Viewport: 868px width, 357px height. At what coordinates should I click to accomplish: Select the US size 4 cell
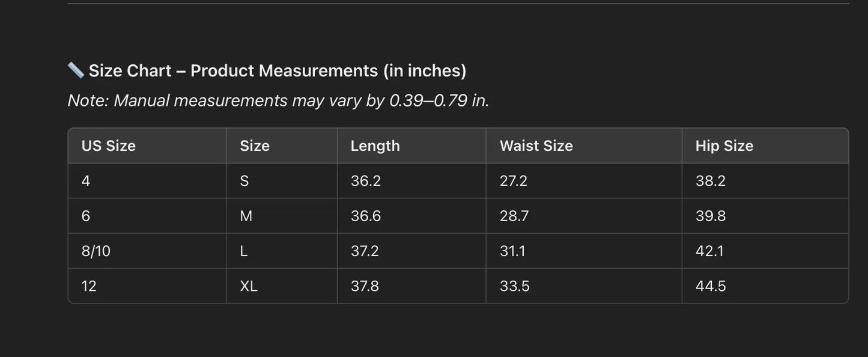tap(86, 181)
